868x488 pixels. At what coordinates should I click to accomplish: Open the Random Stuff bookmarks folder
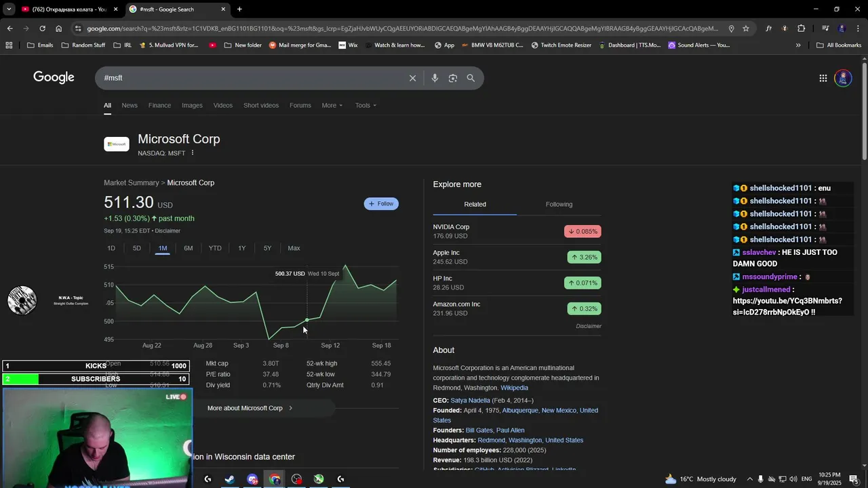coord(83,45)
